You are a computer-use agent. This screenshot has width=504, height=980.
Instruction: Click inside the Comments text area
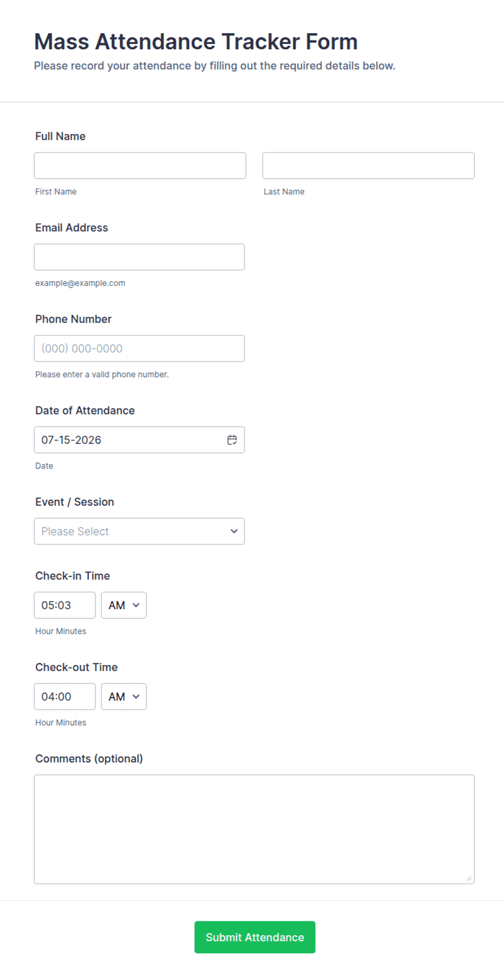[254, 829]
